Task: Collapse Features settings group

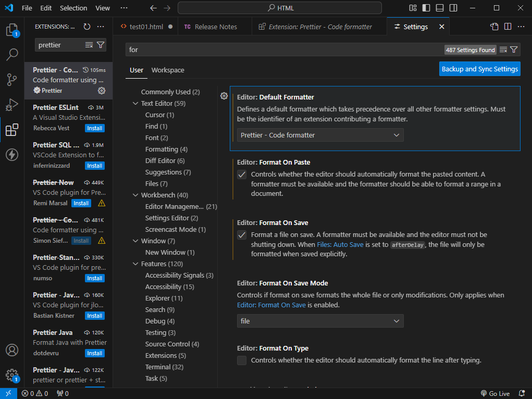Action: [135, 264]
